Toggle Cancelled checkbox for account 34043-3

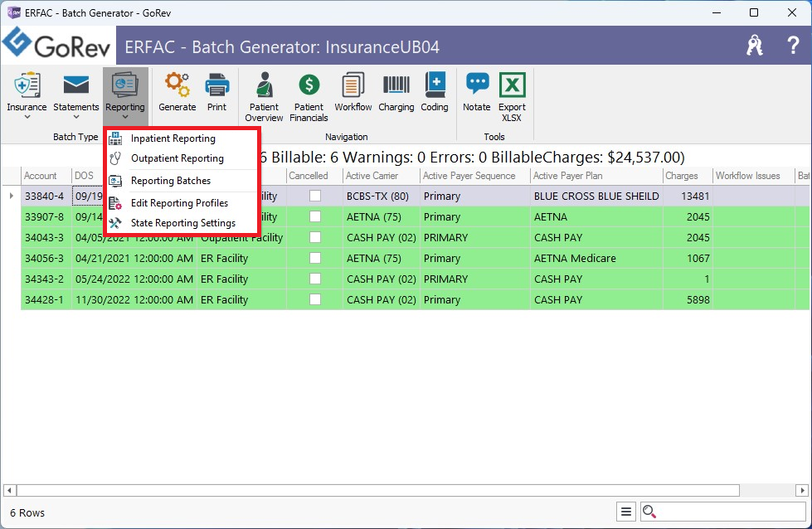(x=315, y=237)
